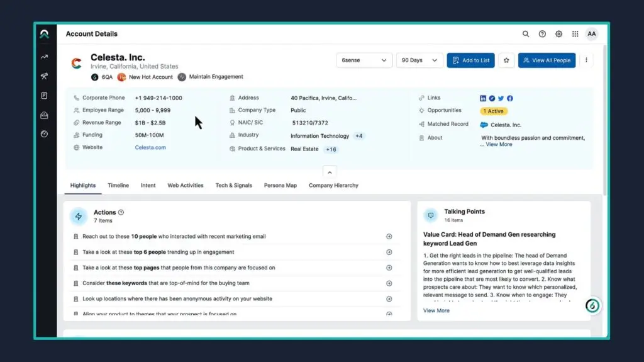The width and height of the screenshot is (644, 362).
Task: Click the Actions lightning bolt icon
Action: coord(79,217)
